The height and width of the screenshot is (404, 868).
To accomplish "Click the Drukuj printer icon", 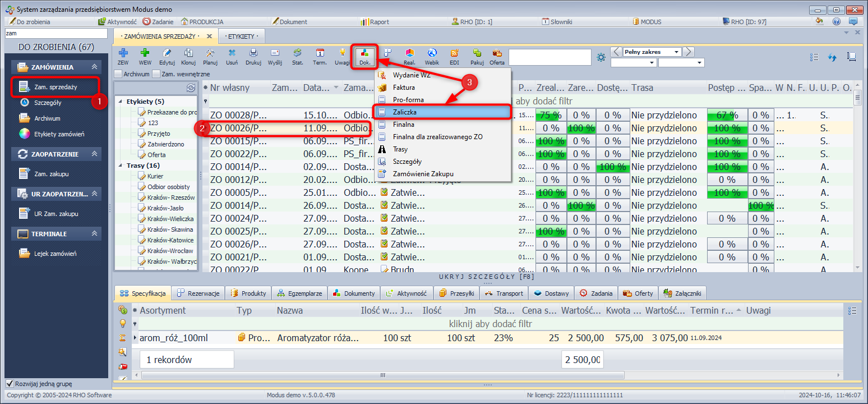I will [253, 56].
